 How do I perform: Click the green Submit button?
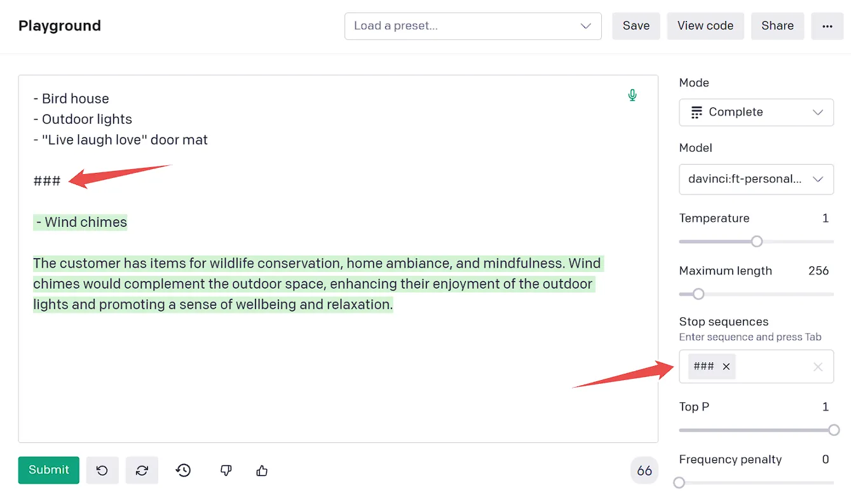point(48,470)
